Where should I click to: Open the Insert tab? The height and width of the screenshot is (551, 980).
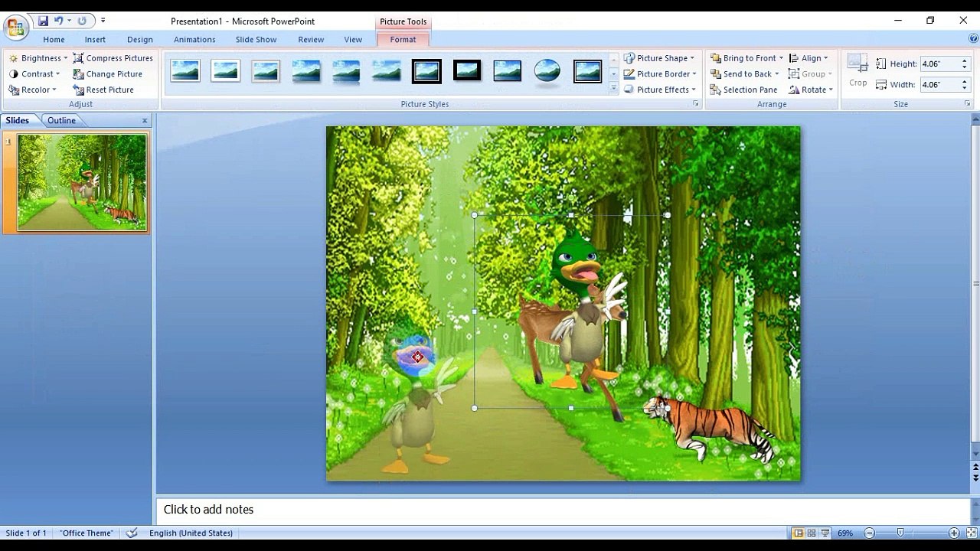[x=95, y=40]
